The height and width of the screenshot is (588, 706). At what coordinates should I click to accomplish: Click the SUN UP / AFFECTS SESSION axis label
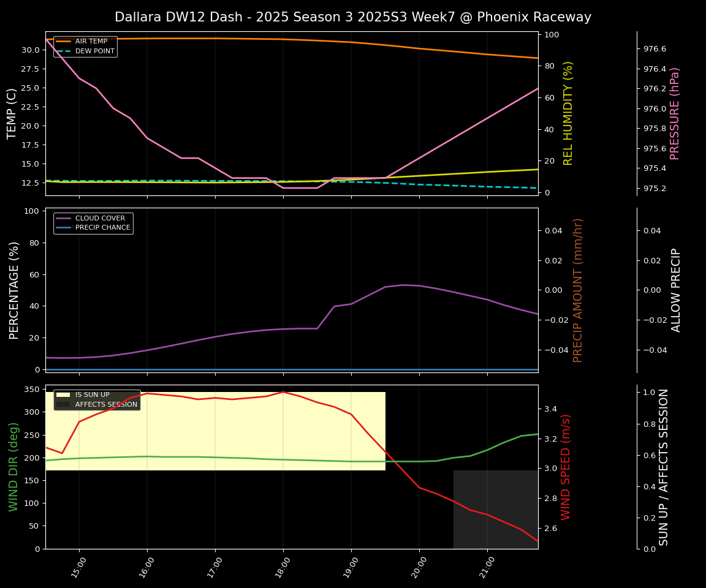click(663, 467)
